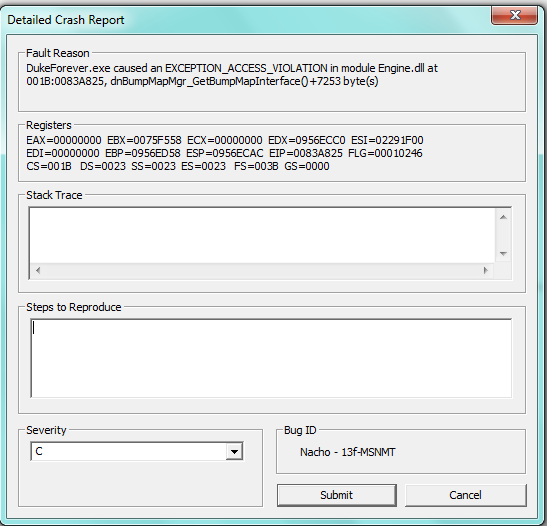
Task: Submit the crash report
Action: [x=337, y=495]
